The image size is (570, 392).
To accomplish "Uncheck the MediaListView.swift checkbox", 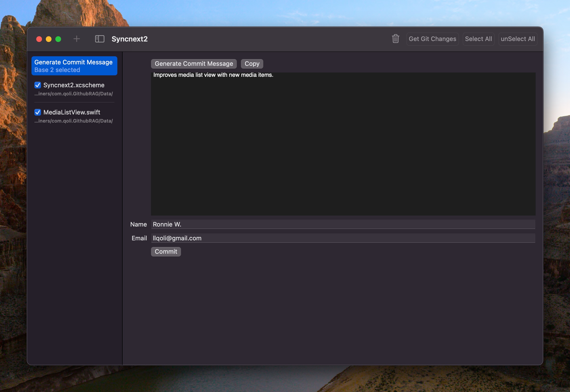I will click(38, 112).
